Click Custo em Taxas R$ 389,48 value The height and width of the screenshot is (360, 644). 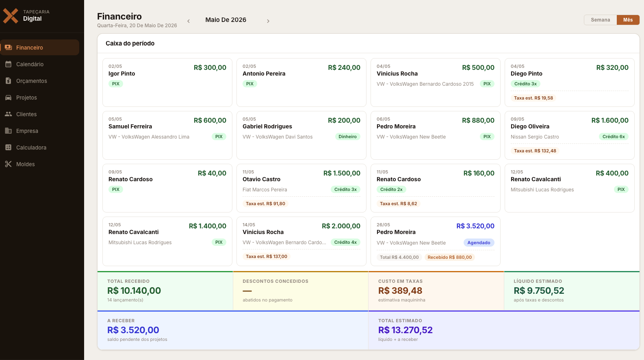(400, 291)
